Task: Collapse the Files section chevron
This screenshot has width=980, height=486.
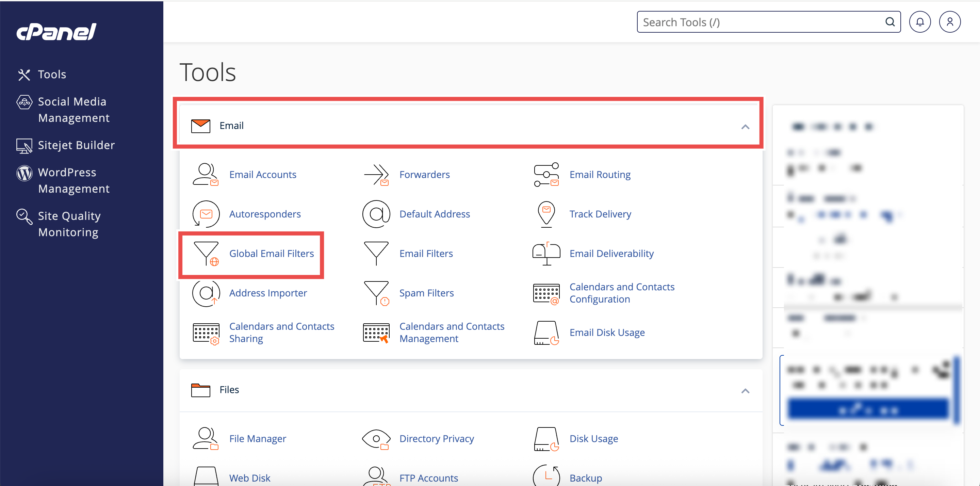Action: 745,391
